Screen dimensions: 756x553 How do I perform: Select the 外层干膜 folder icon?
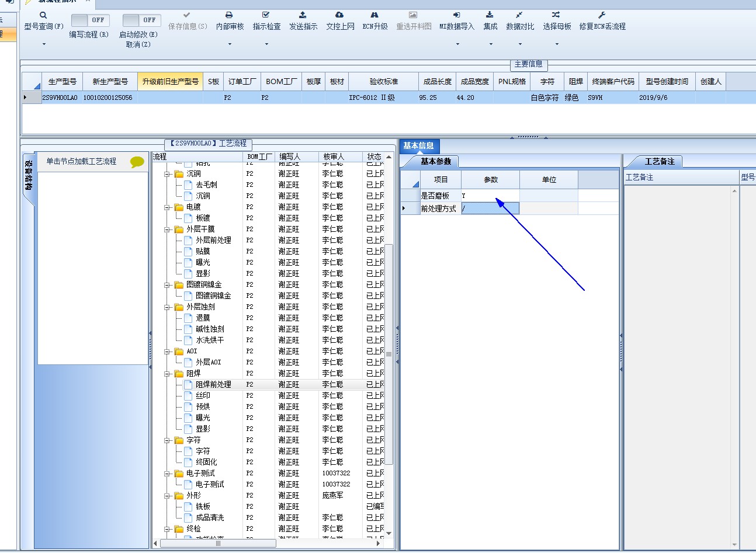(179, 229)
